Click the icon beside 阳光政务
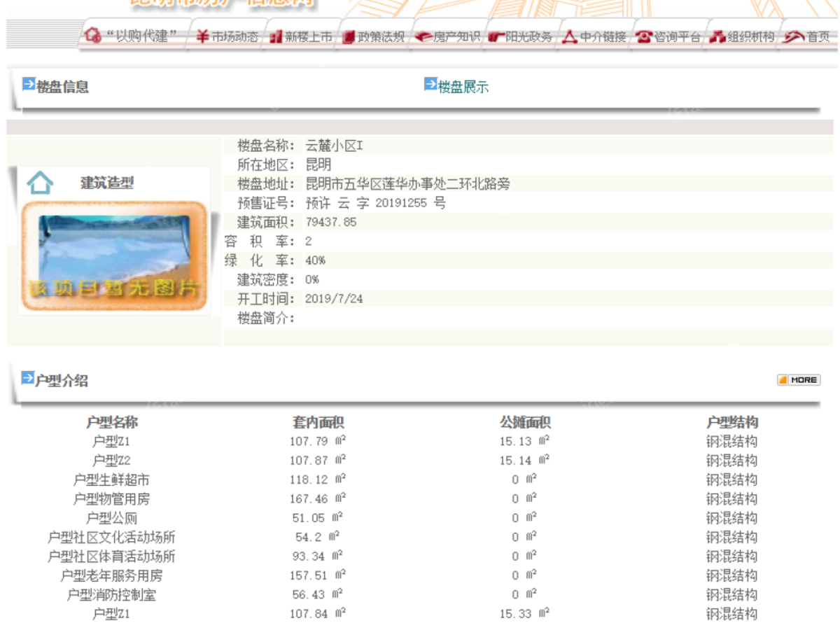The image size is (840, 630). [x=496, y=37]
